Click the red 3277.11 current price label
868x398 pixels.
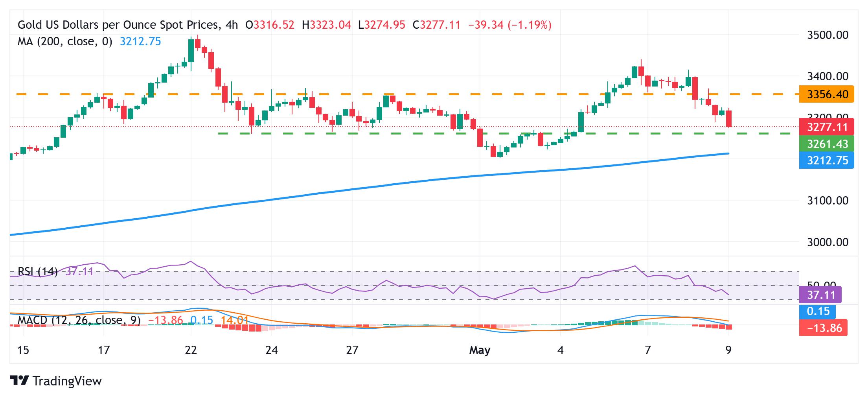(827, 127)
